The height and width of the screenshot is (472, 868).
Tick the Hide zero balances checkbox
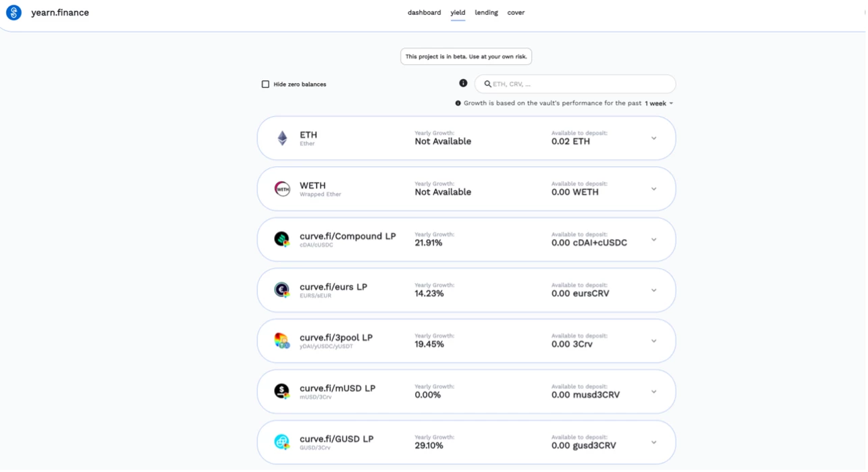[x=265, y=84]
